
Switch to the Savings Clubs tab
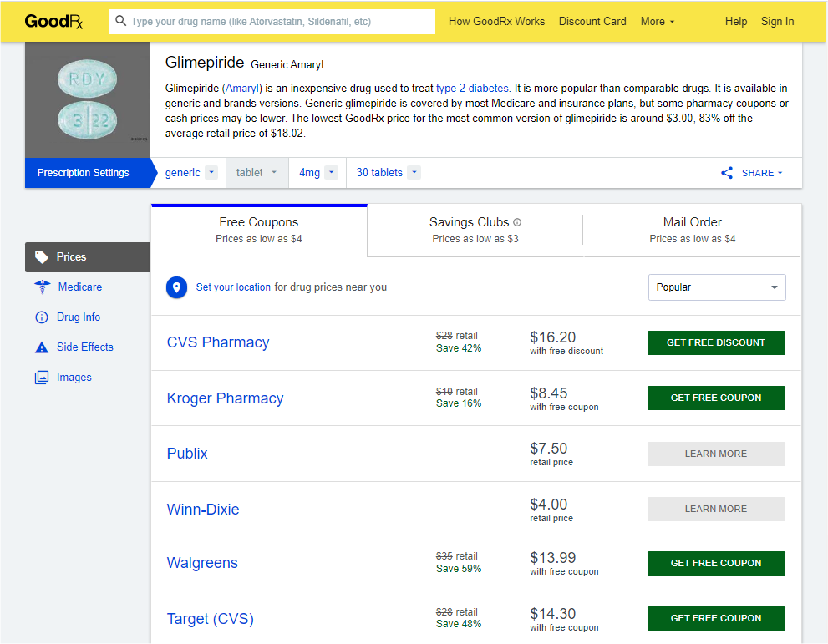(475, 231)
